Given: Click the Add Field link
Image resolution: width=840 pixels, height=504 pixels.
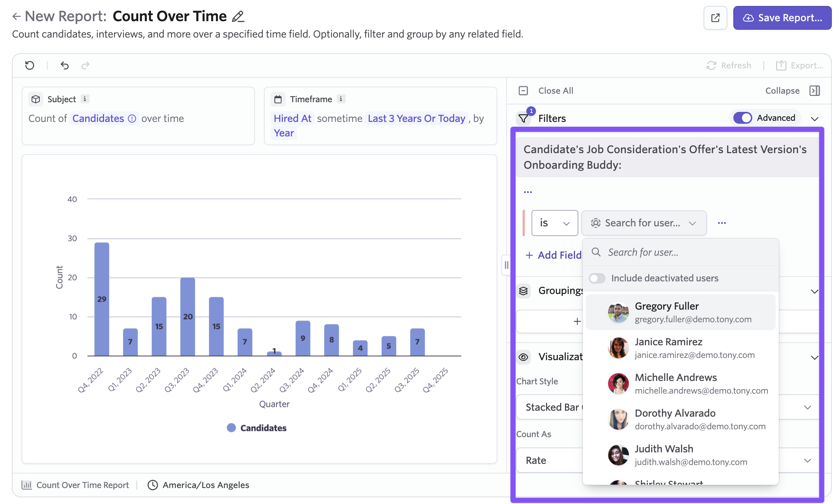Looking at the screenshot, I should click(x=554, y=255).
